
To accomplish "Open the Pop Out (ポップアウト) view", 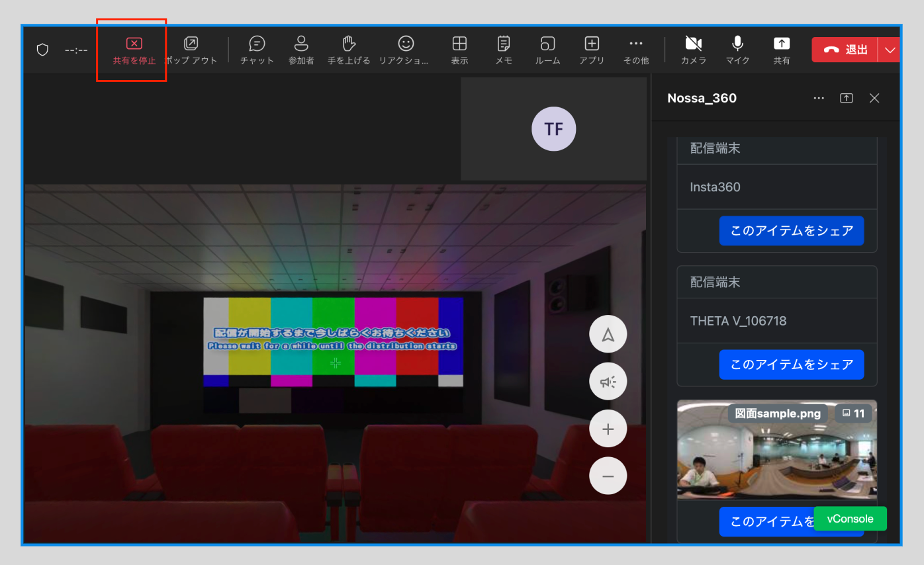I will tap(191, 50).
